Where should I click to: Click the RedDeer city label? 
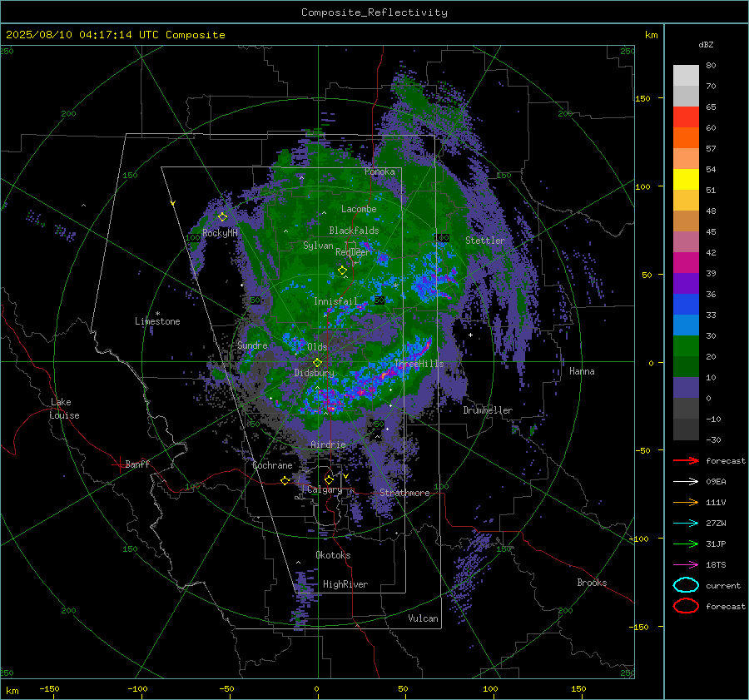(353, 252)
